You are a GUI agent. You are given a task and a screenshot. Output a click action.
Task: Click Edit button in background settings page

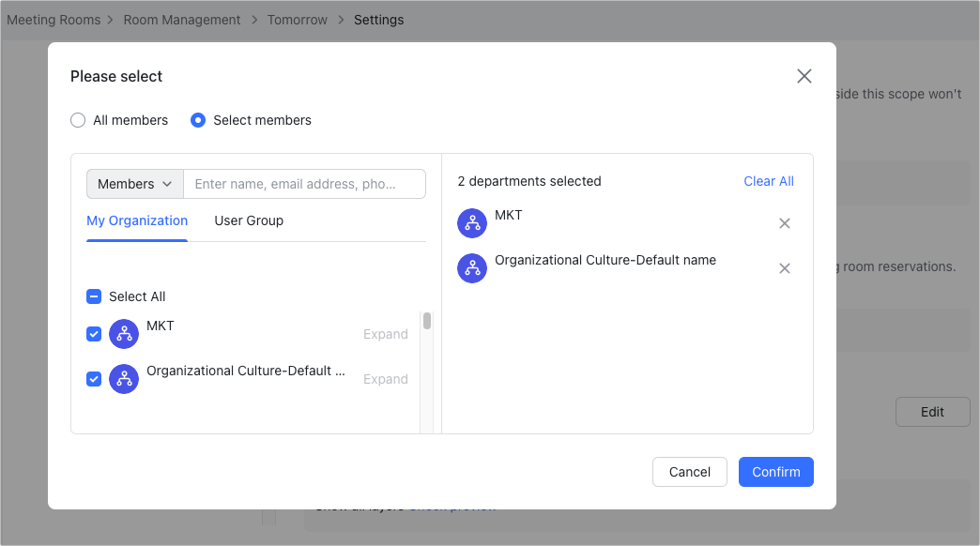[x=932, y=412]
